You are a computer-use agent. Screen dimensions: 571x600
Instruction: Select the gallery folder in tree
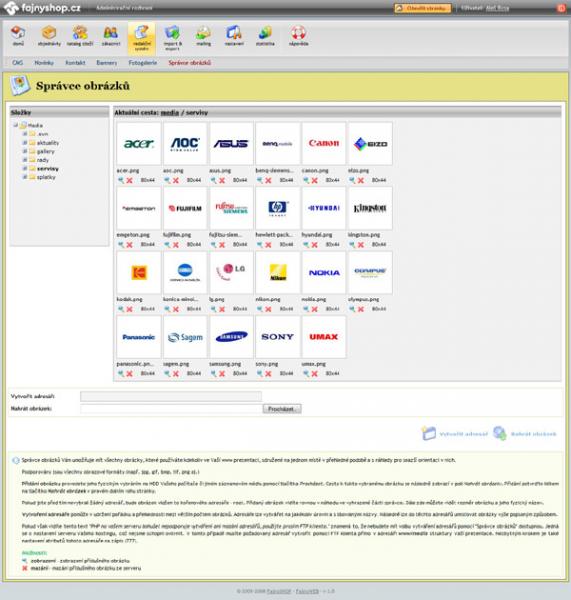46,152
